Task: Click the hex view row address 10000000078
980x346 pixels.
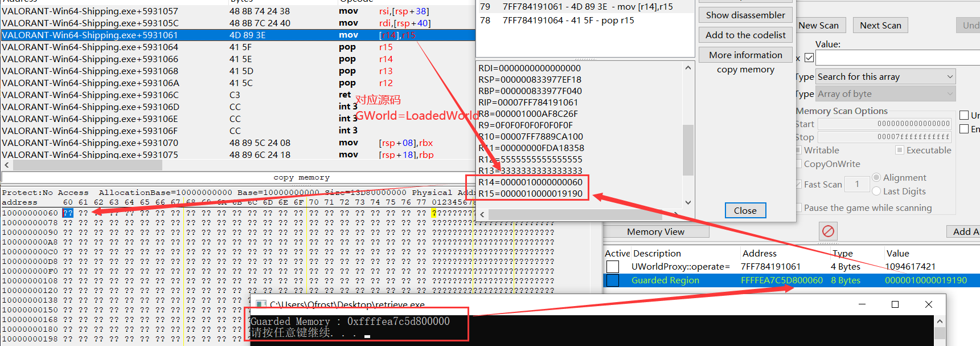Action: coord(30,222)
